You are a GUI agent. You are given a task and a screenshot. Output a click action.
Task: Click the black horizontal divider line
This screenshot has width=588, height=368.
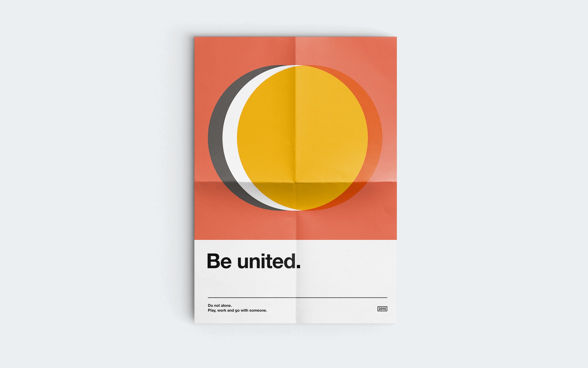[x=297, y=297]
